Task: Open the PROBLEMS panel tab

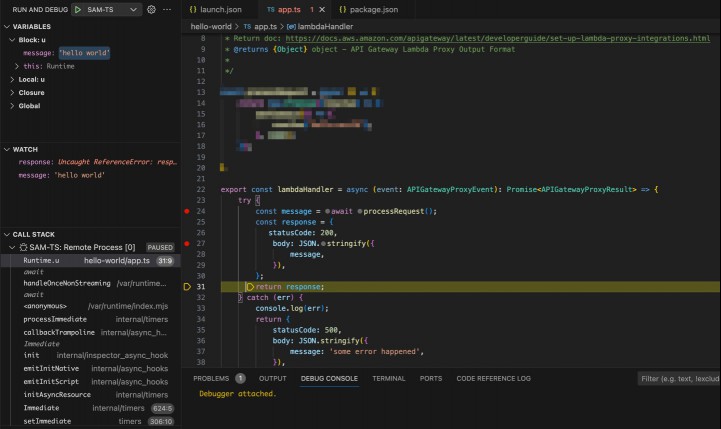Action: coord(211,378)
